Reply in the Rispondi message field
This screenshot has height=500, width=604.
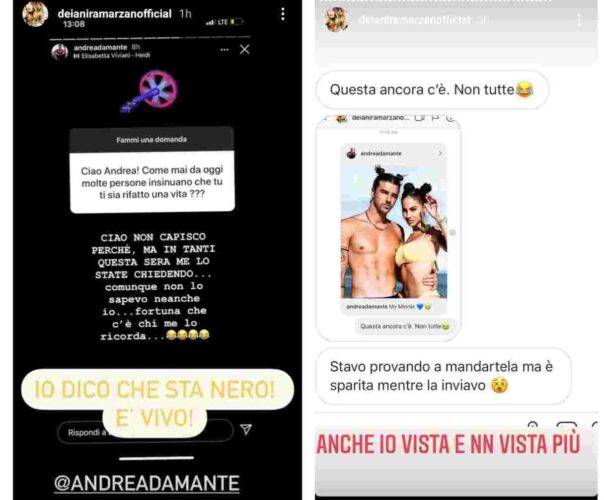click(145, 432)
